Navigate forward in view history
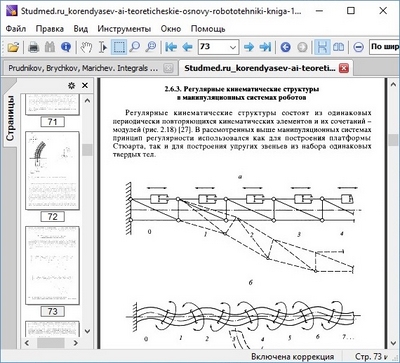The width and height of the screenshot is (400, 363). point(302,47)
